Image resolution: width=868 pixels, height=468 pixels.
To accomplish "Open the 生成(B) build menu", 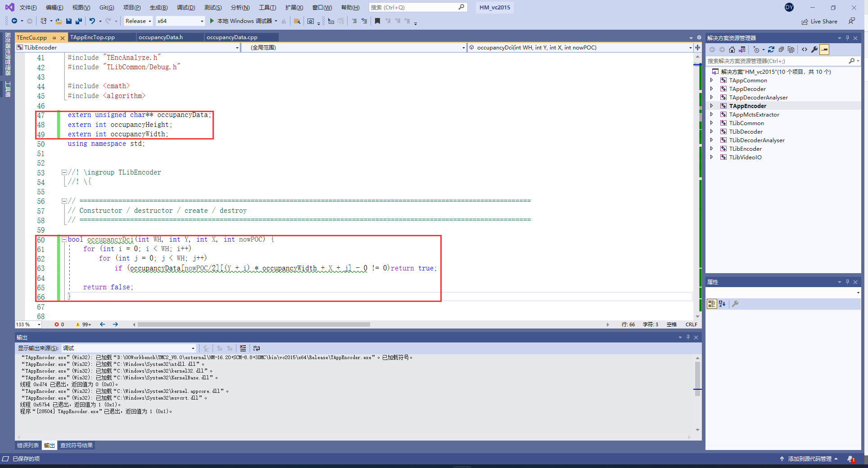I will pyautogui.click(x=158, y=7).
